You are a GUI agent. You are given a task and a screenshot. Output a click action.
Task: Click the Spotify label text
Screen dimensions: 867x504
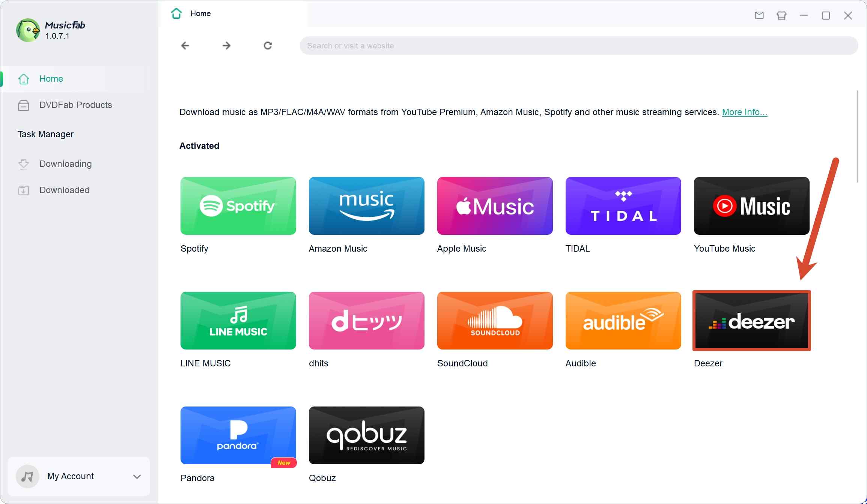coord(194,249)
